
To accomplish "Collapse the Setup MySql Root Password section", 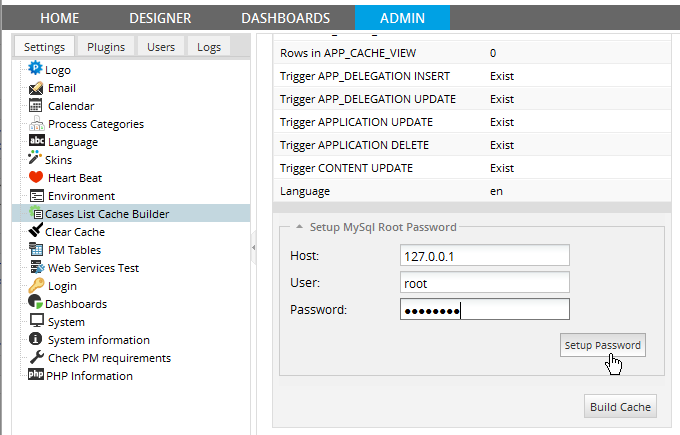I will tap(298, 227).
